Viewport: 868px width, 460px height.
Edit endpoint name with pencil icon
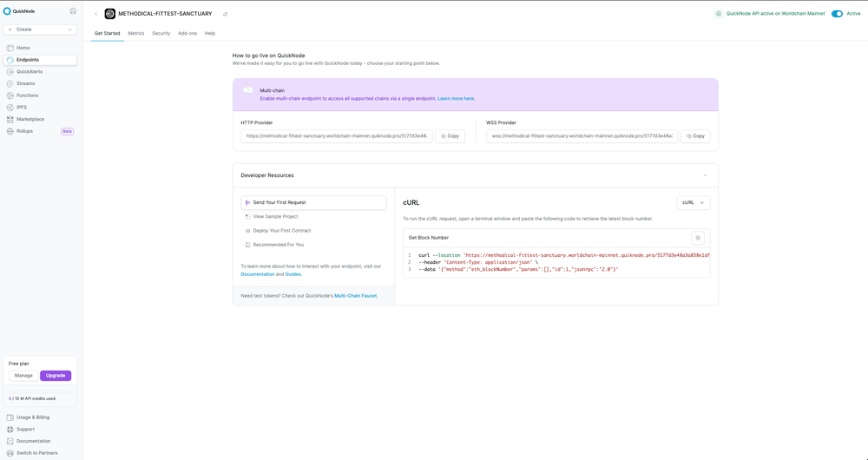(x=226, y=15)
